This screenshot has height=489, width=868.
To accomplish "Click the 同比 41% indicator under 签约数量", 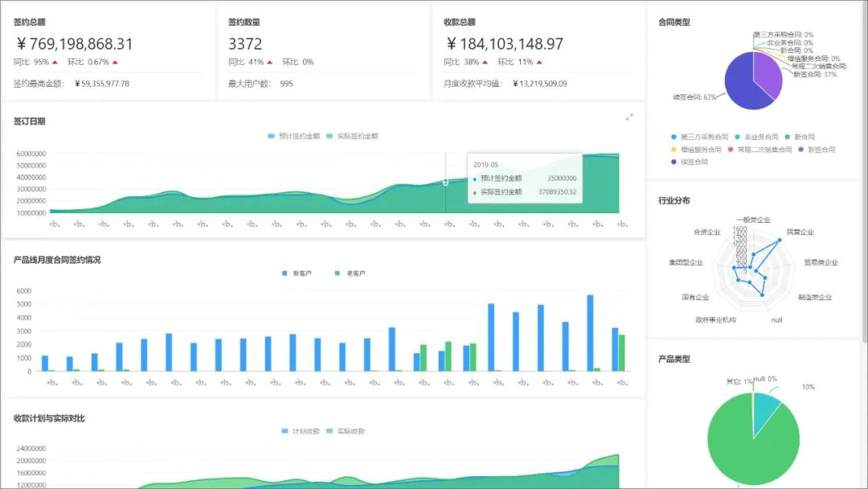I will pos(250,62).
